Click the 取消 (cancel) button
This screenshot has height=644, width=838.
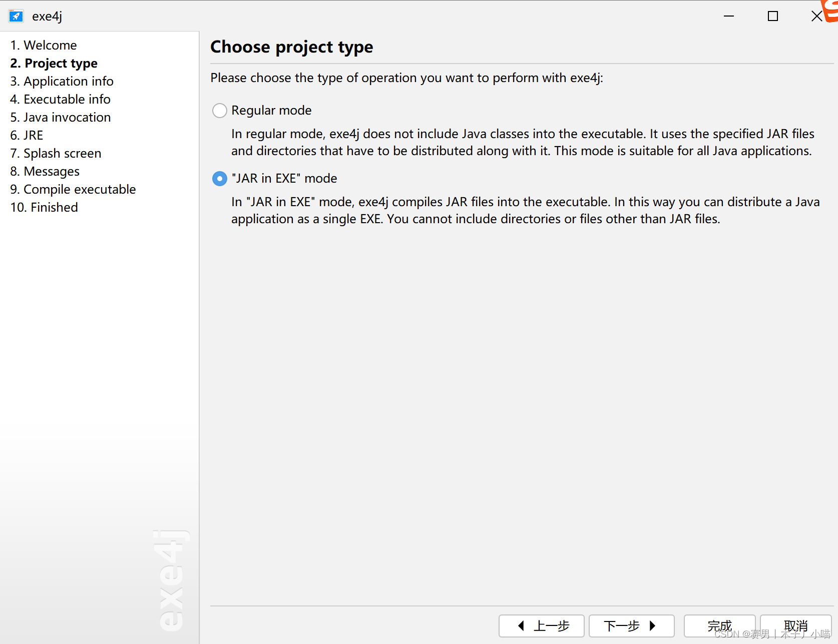pos(796,625)
